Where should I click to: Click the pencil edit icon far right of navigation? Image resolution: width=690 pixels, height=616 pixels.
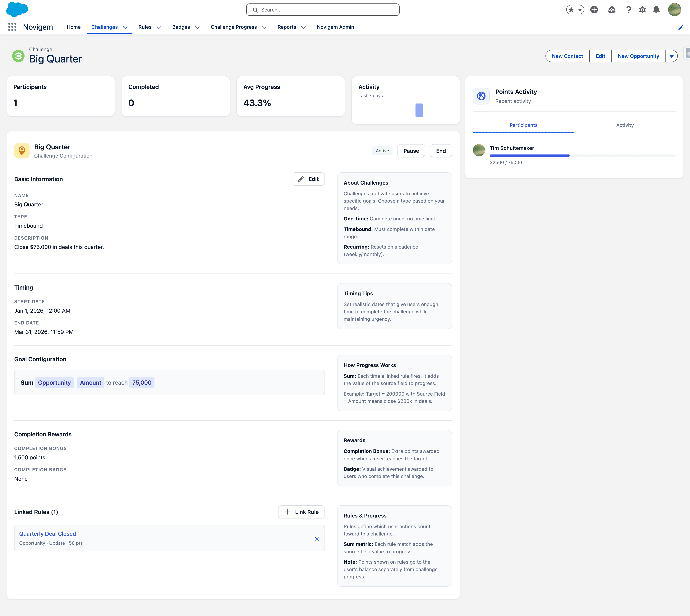pyautogui.click(x=681, y=27)
